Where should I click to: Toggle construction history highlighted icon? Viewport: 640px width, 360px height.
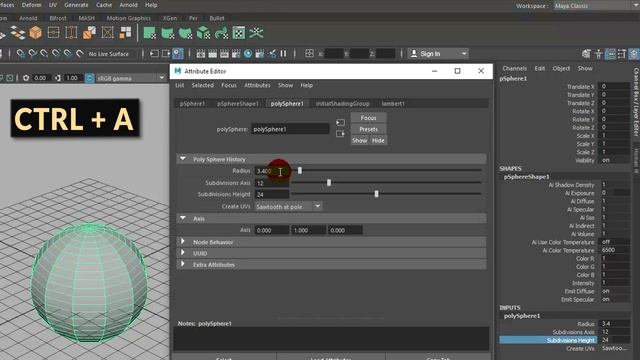tap(178, 54)
